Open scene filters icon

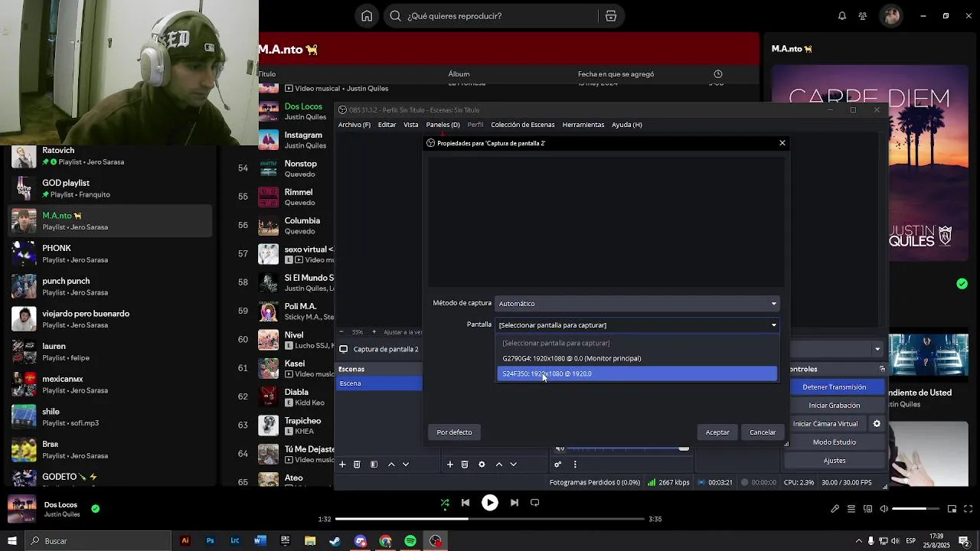pos(374,465)
